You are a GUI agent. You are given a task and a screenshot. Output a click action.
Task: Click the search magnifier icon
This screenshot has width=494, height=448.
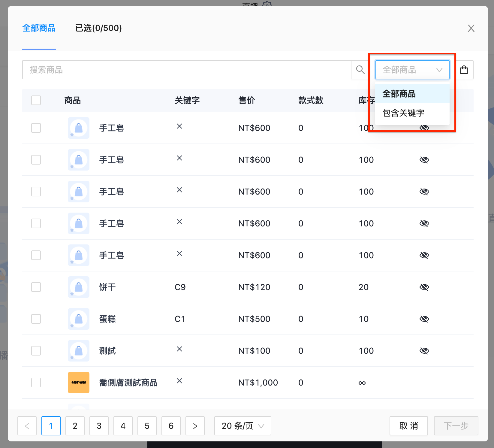(360, 70)
